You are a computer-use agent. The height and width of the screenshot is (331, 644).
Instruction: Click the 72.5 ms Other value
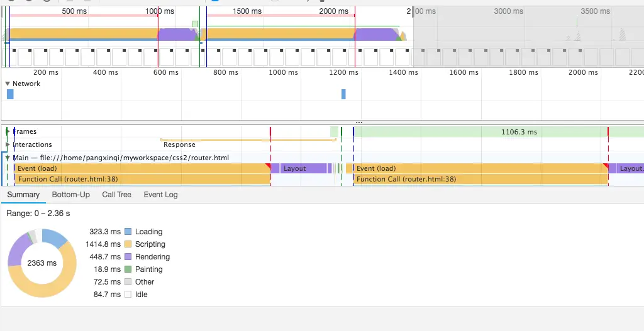click(107, 282)
